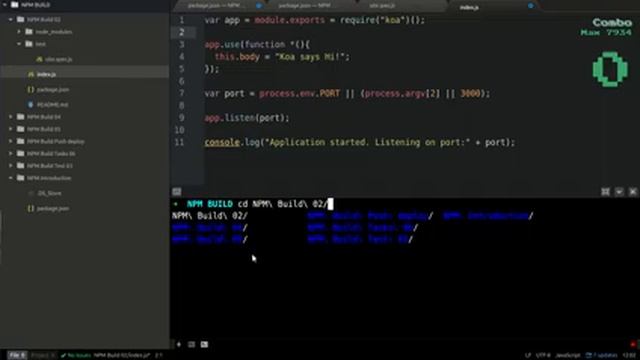Click the 'Koa says Hi!' string in code
This screenshot has width=640, height=360.
coord(310,57)
